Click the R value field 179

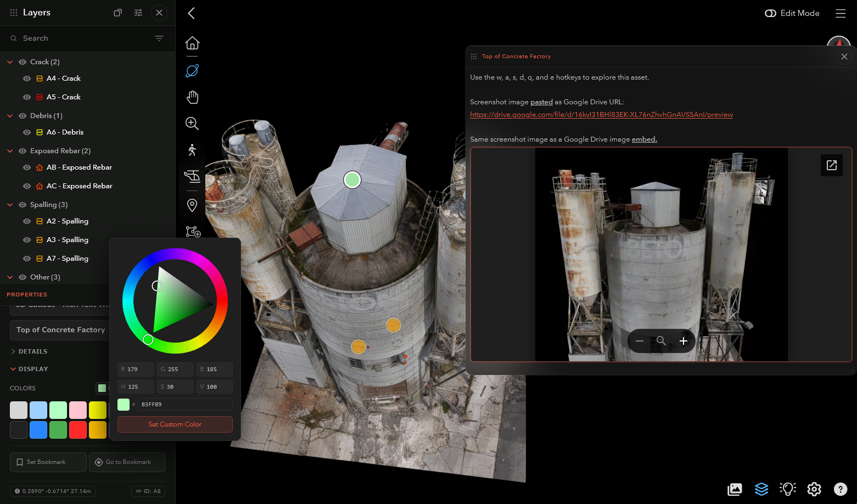click(x=136, y=369)
